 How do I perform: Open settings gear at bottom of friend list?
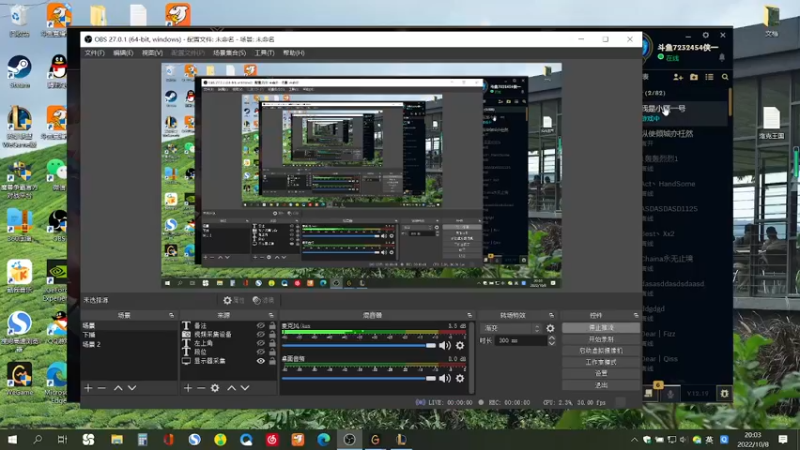724,393
